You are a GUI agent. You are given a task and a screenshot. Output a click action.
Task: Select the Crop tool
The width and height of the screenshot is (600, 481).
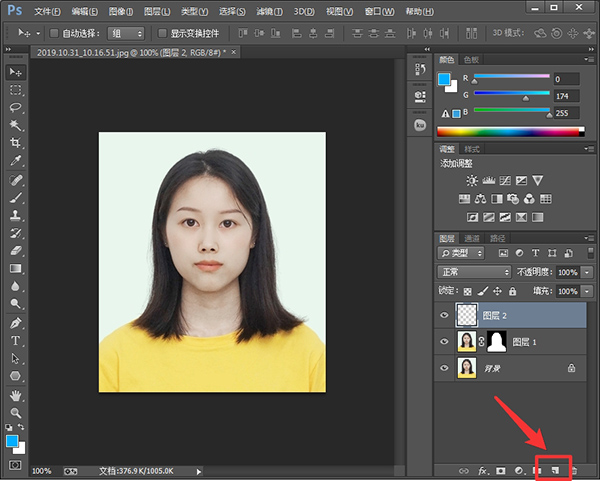click(x=16, y=143)
